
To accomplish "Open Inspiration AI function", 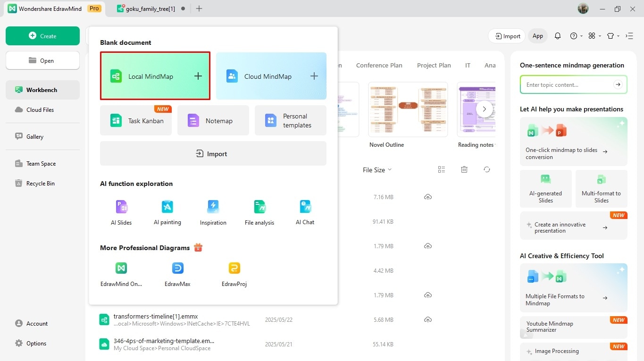I will (213, 212).
